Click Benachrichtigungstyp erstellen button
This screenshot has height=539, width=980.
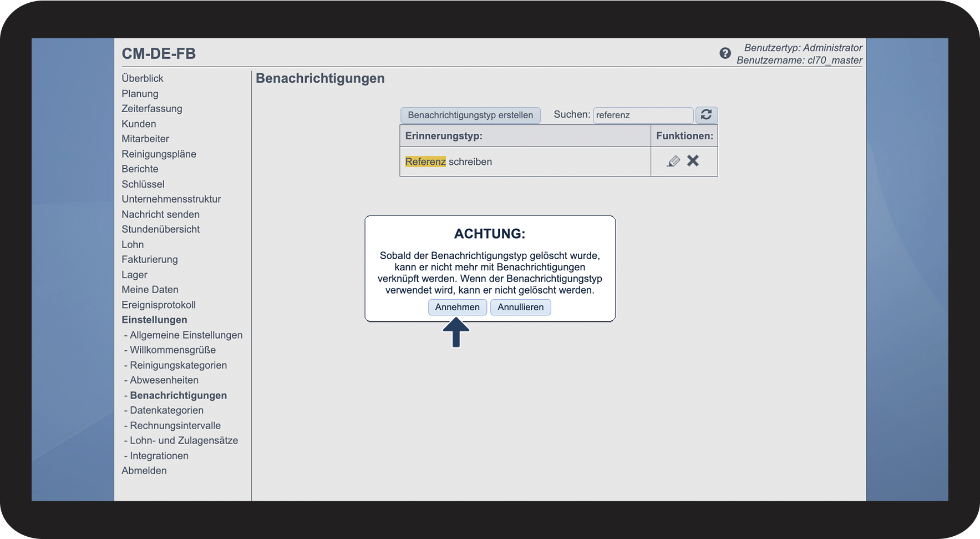tap(470, 115)
